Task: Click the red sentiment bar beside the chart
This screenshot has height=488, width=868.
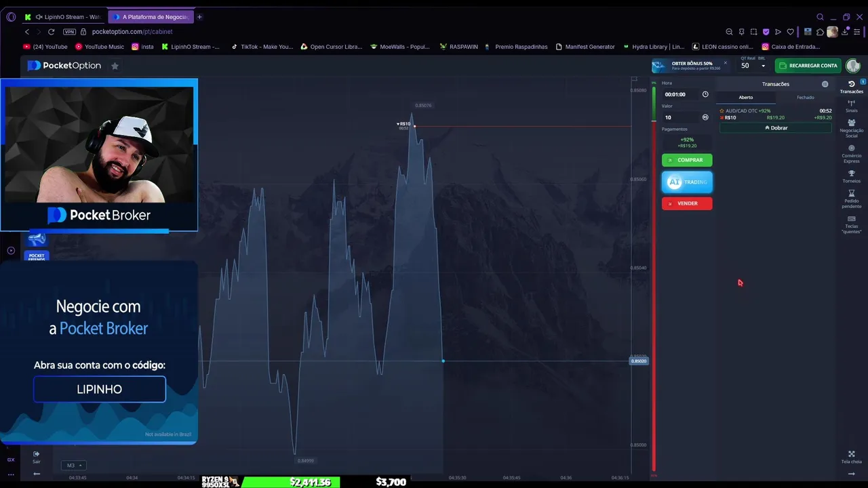Action: (654, 295)
